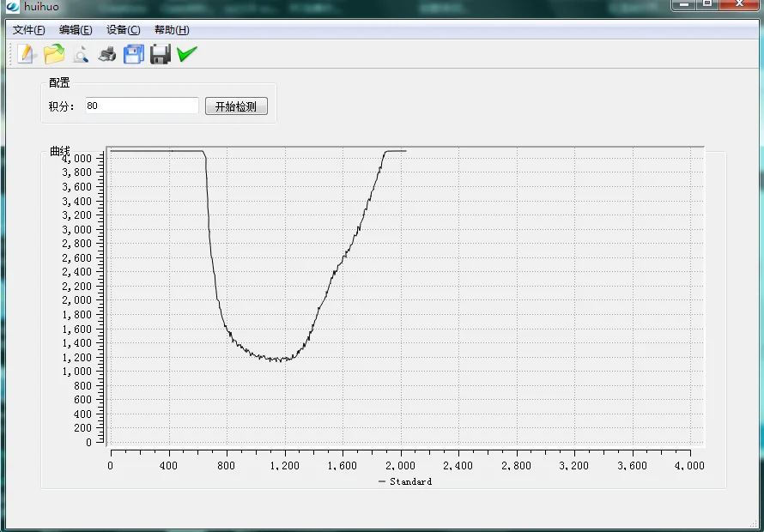
Task: Click the 配置 group label
Action: click(59, 83)
